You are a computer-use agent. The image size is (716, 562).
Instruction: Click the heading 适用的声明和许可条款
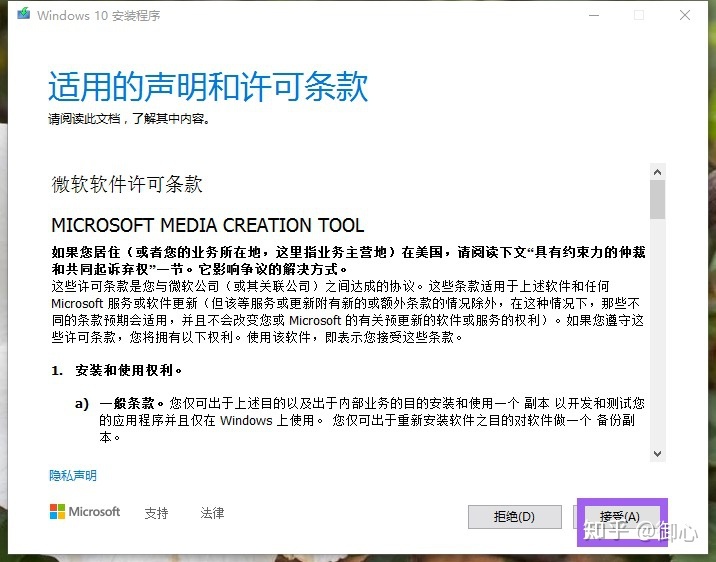coord(208,86)
